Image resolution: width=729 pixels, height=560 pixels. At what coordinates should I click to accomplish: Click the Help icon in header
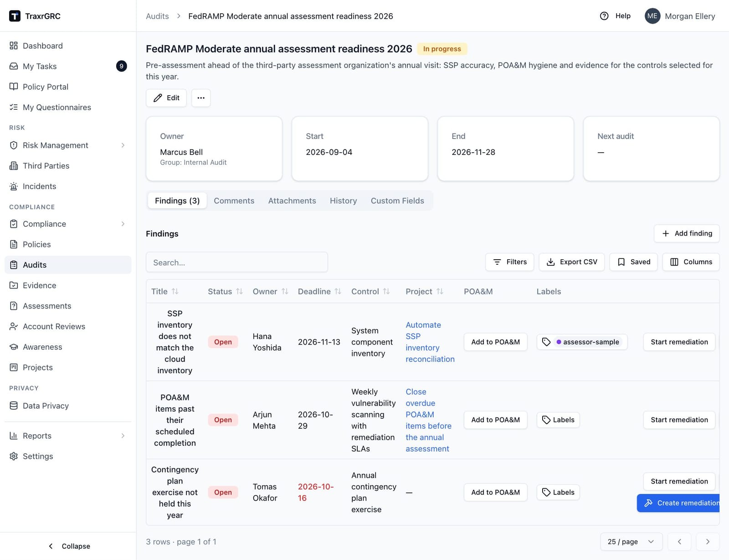[604, 16]
